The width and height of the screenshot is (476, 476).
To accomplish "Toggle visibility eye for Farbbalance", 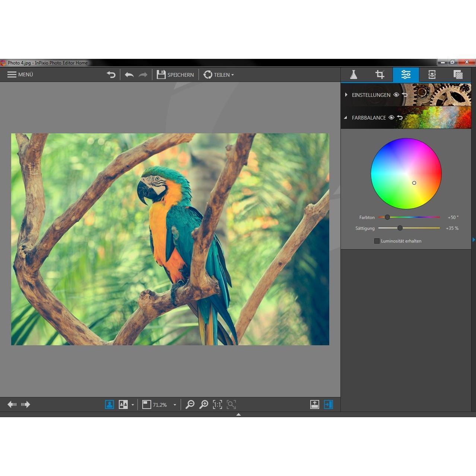I will [x=391, y=117].
